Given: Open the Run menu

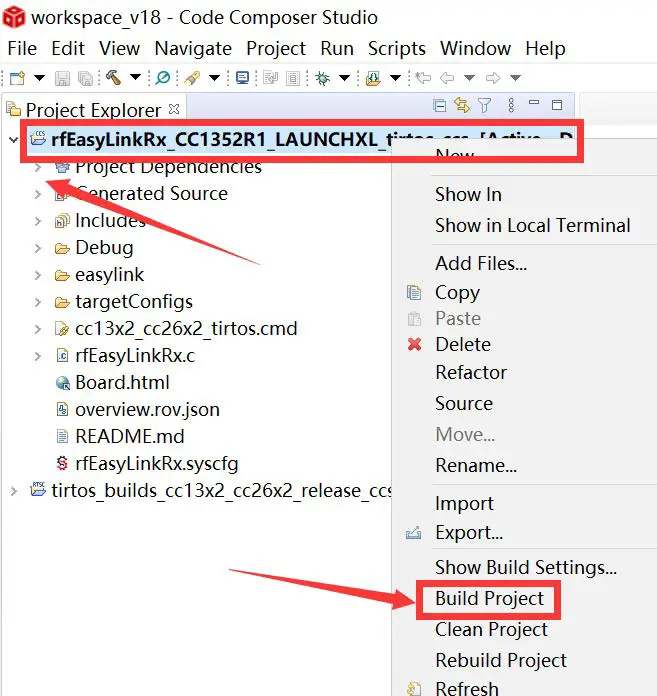Looking at the screenshot, I should click(337, 48).
